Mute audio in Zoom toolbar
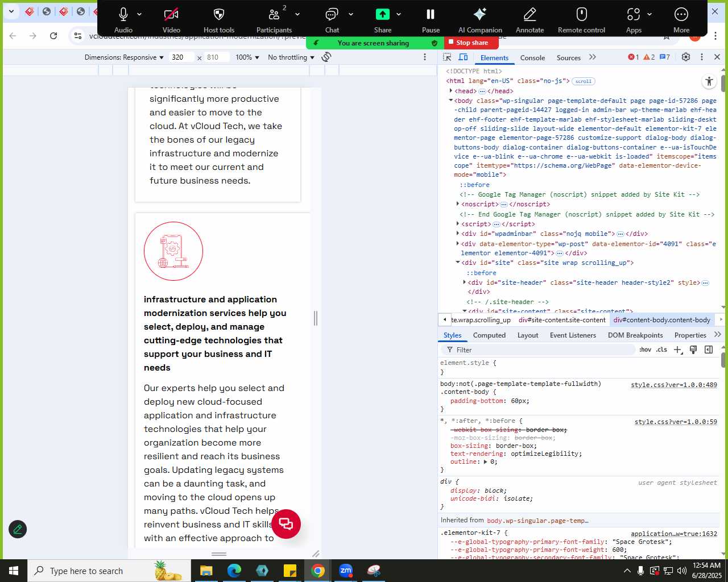 [123, 19]
